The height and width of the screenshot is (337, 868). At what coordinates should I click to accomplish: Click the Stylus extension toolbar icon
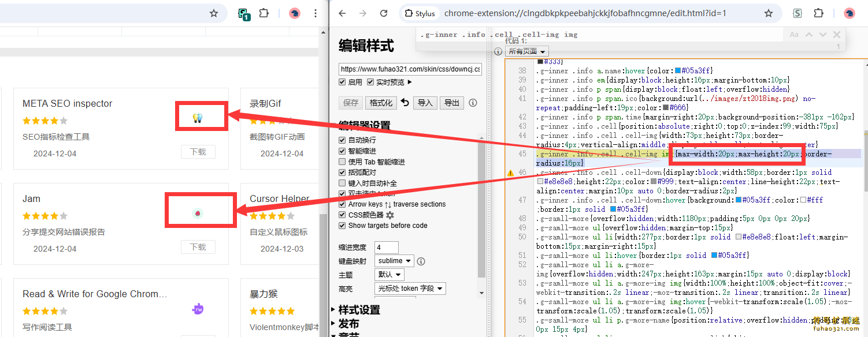(x=797, y=13)
